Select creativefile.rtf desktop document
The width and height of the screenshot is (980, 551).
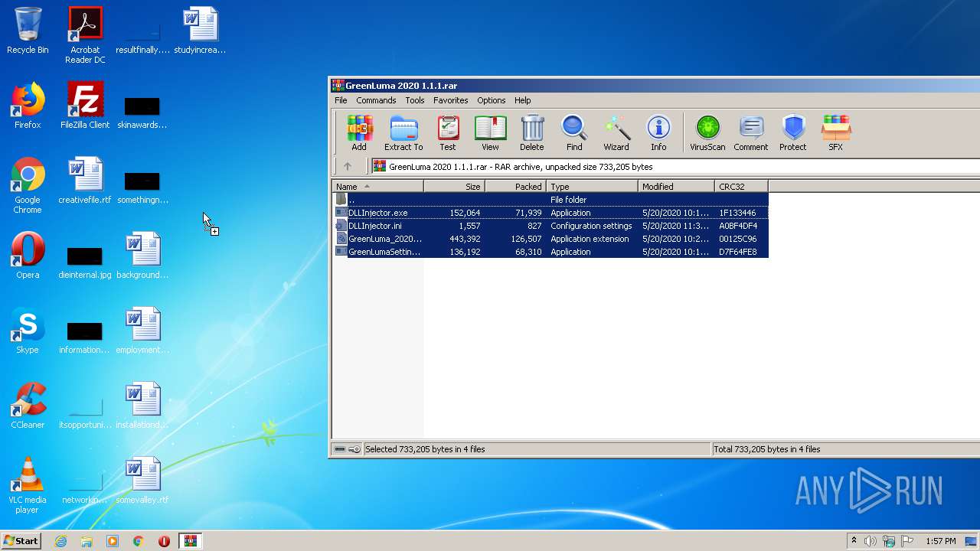point(85,181)
